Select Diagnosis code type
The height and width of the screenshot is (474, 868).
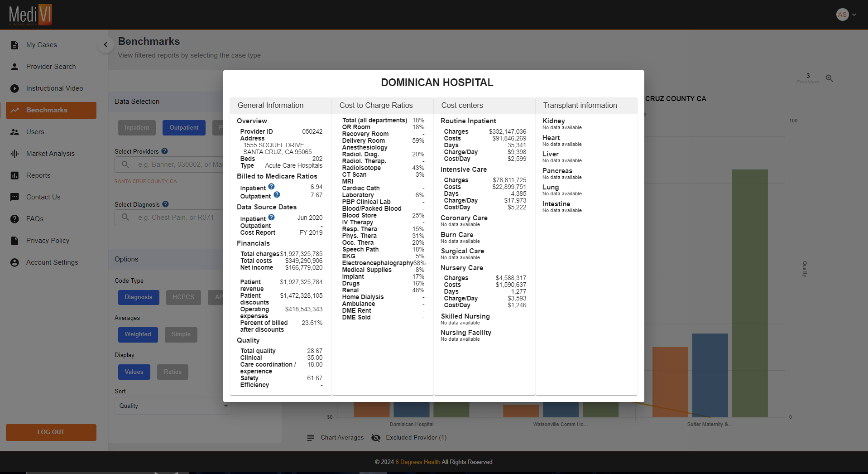point(139,297)
